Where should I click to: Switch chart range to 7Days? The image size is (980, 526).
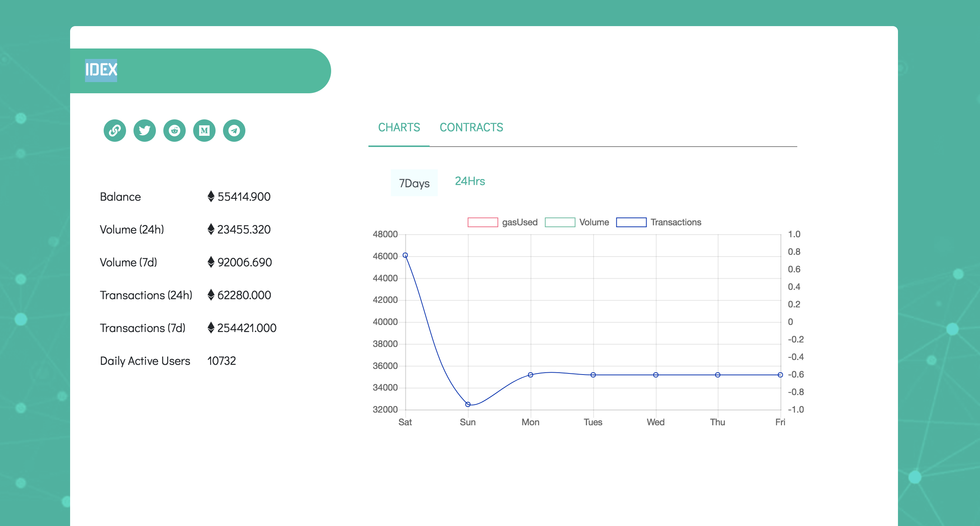[414, 183]
